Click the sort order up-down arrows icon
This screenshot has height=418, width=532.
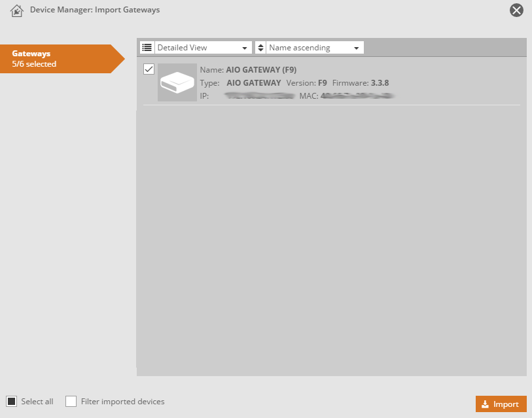260,48
